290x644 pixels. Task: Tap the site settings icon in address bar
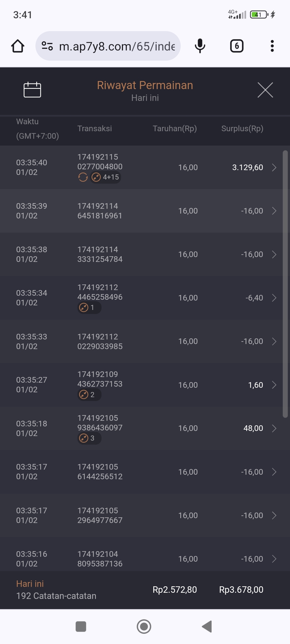[47, 46]
